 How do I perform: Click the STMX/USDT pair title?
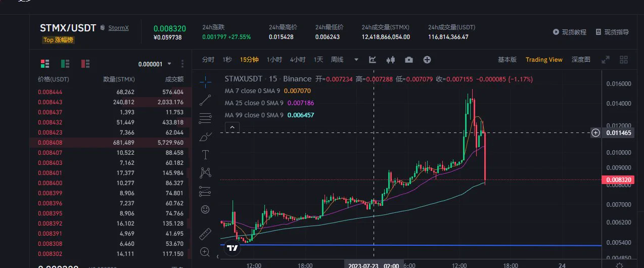pos(68,28)
